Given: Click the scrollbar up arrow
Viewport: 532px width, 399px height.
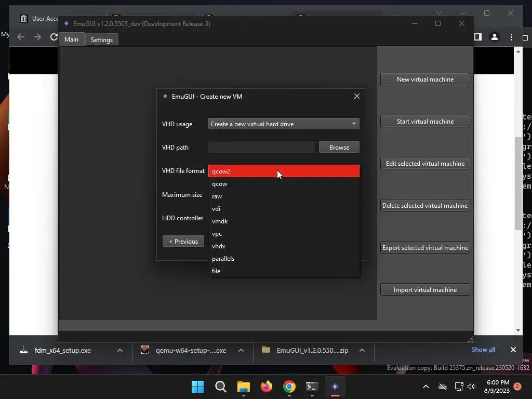Looking at the screenshot, I should tap(518, 51).
